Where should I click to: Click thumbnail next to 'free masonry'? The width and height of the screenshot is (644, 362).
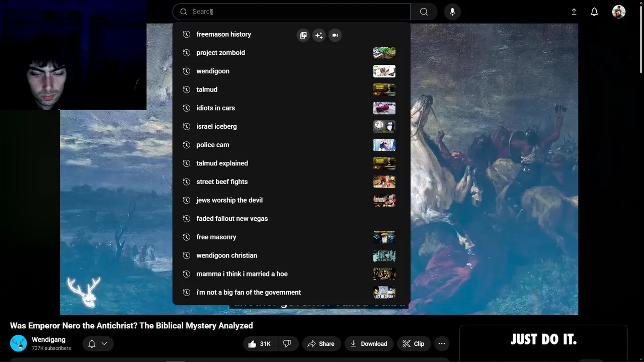click(384, 237)
